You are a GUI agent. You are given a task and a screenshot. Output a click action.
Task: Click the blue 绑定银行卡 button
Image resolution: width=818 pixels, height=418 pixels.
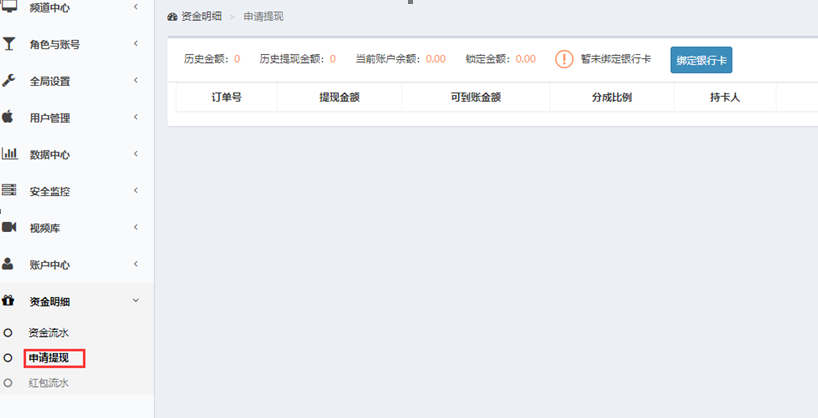click(701, 60)
